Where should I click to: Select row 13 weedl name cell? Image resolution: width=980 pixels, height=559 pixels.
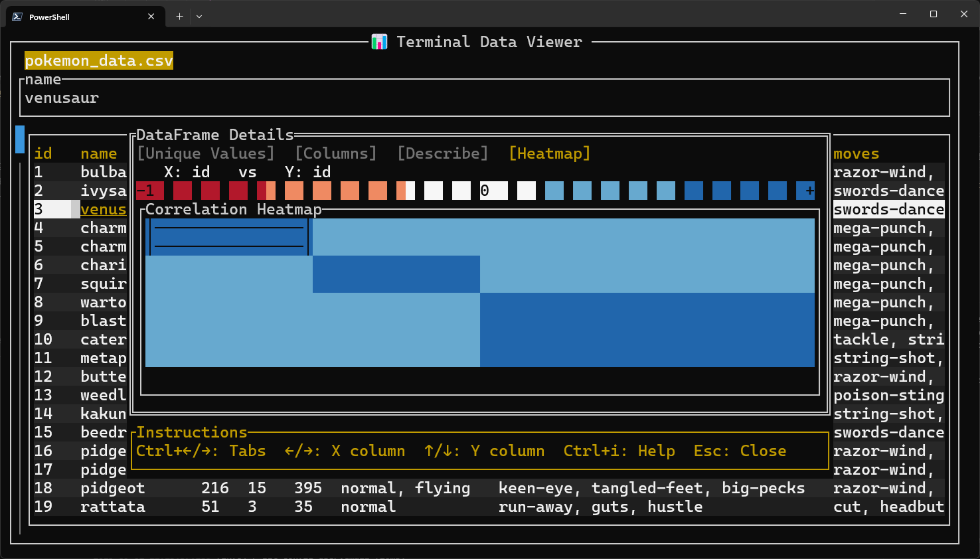pos(104,395)
